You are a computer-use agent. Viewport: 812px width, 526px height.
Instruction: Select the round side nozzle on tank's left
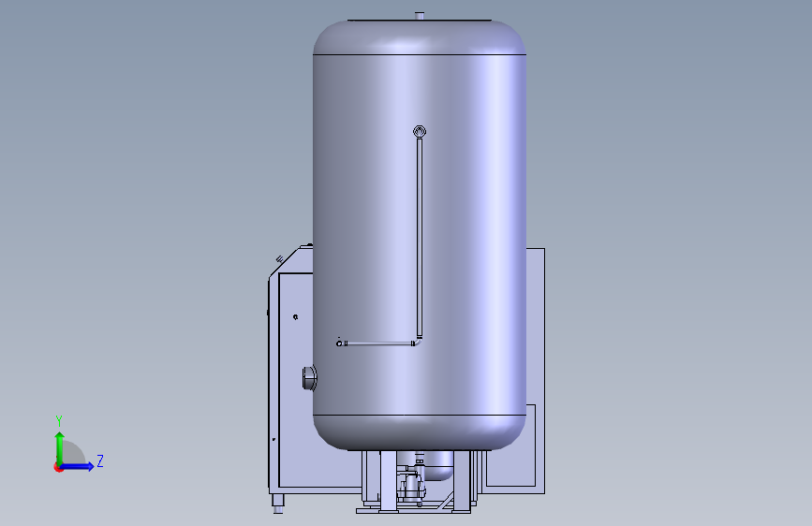tap(309, 378)
